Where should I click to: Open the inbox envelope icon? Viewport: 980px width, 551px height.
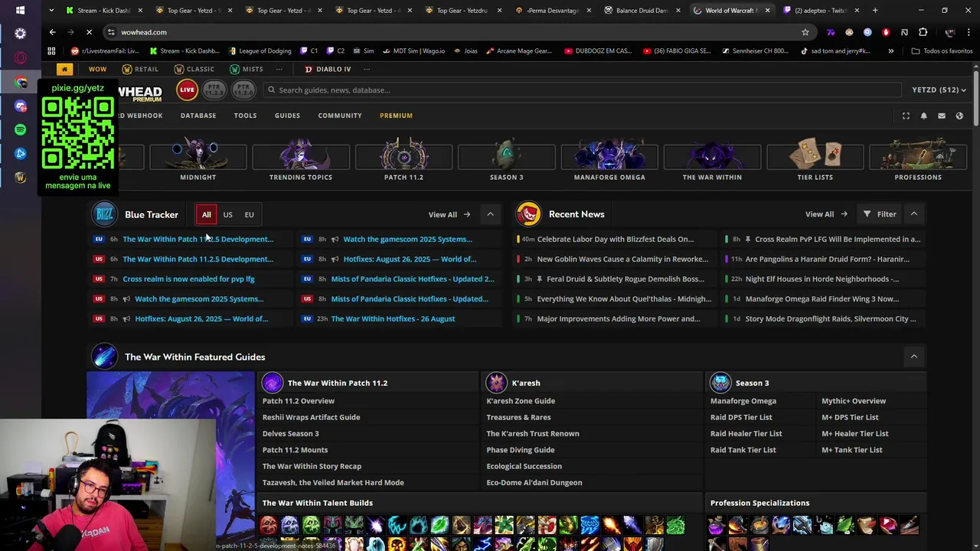(942, 116)
